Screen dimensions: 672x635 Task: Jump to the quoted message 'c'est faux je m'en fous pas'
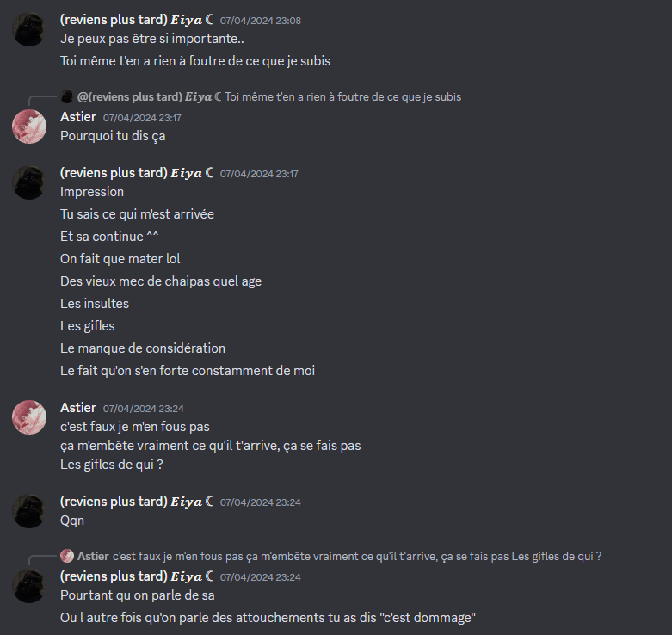[356, 556]
